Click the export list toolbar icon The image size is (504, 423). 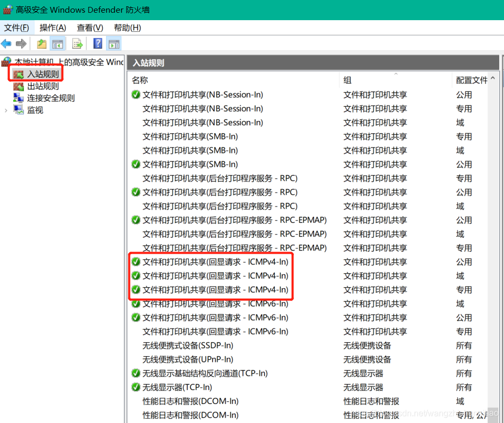click(77, 44)
